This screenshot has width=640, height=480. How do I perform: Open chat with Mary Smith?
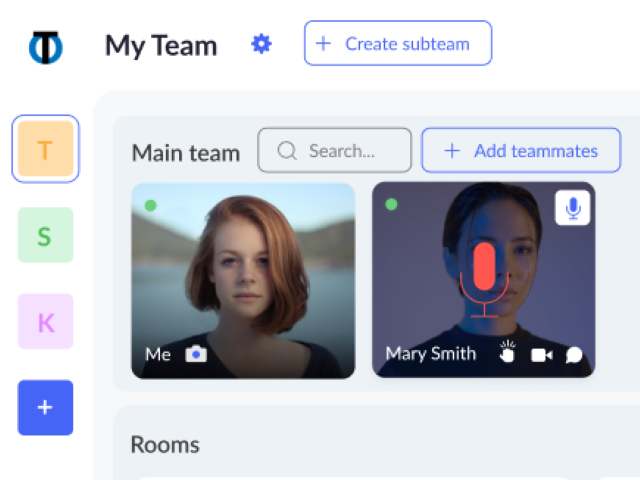point(574,355)
